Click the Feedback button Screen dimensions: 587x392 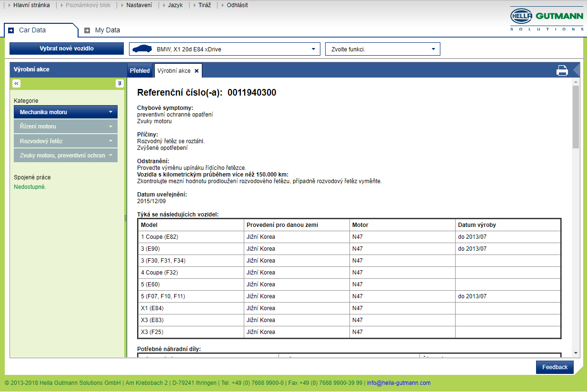point(555,367)
